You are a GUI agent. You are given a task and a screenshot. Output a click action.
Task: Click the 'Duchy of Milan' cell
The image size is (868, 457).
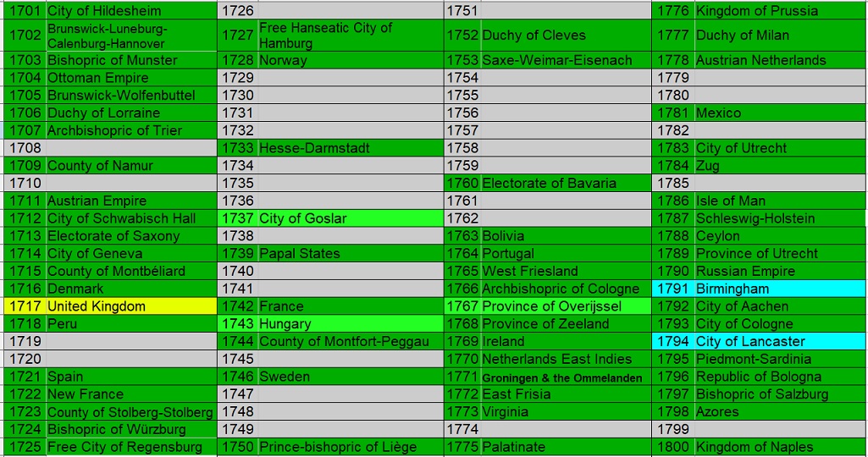coord(781,36)
